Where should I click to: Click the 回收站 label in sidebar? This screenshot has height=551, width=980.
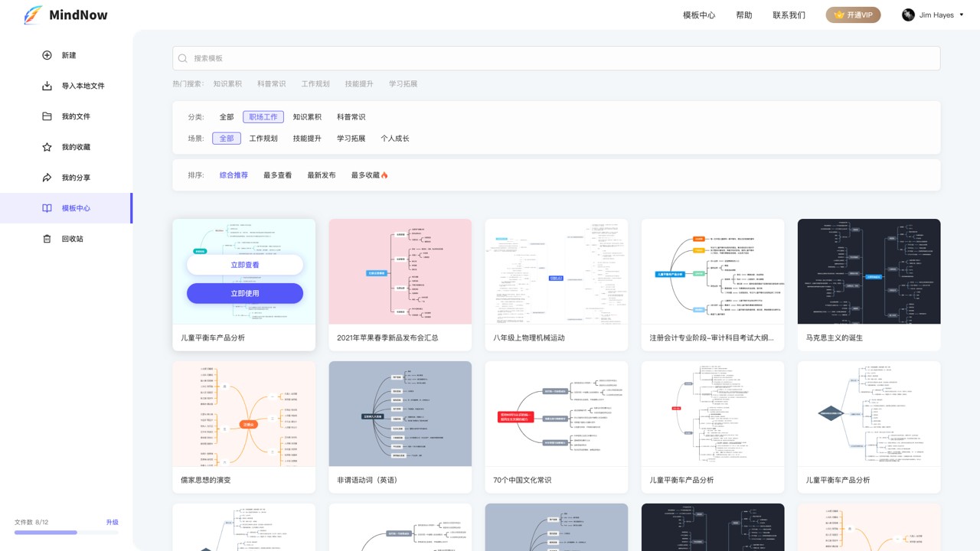coord(73,239)
